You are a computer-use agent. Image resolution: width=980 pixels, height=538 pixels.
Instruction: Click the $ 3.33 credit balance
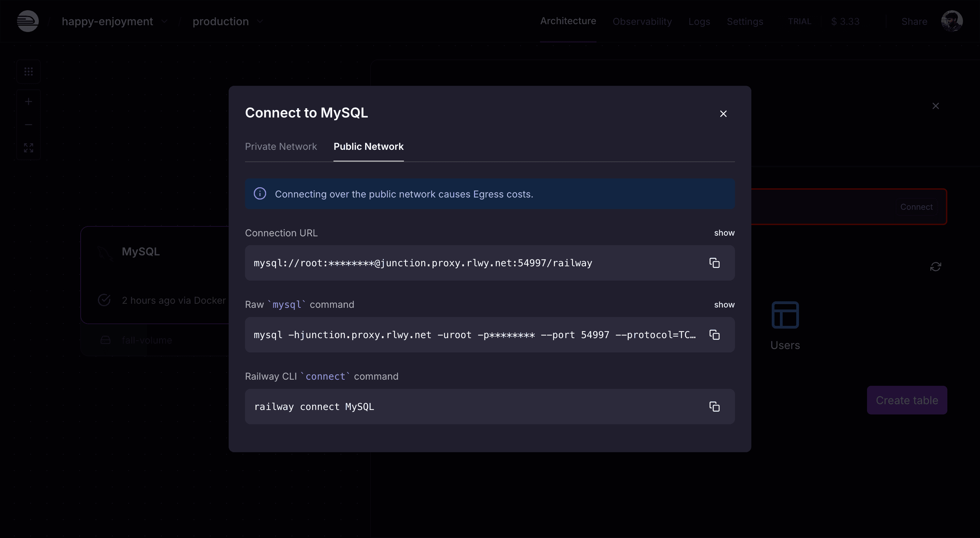tap(845, 21)
